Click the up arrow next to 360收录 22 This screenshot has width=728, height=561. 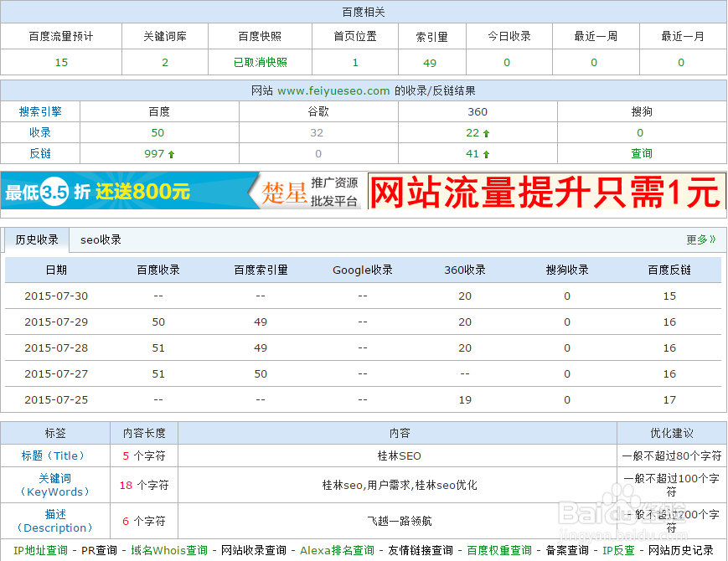click(488, 132)
